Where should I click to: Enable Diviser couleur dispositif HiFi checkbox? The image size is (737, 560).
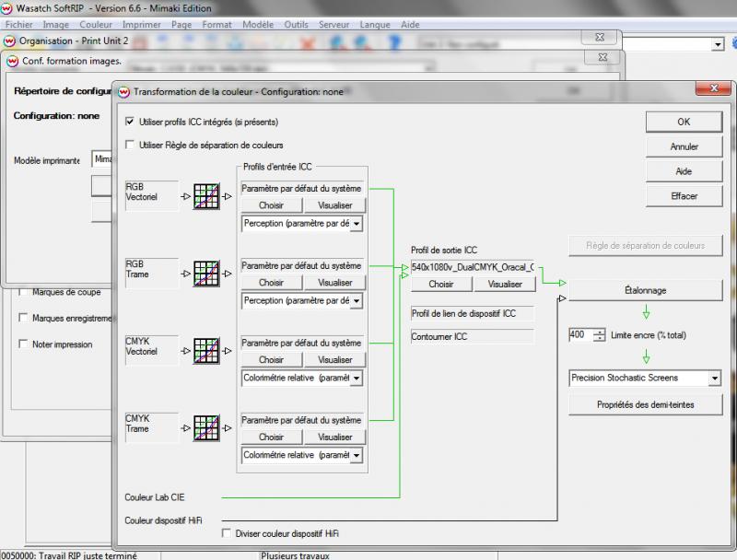226,533
